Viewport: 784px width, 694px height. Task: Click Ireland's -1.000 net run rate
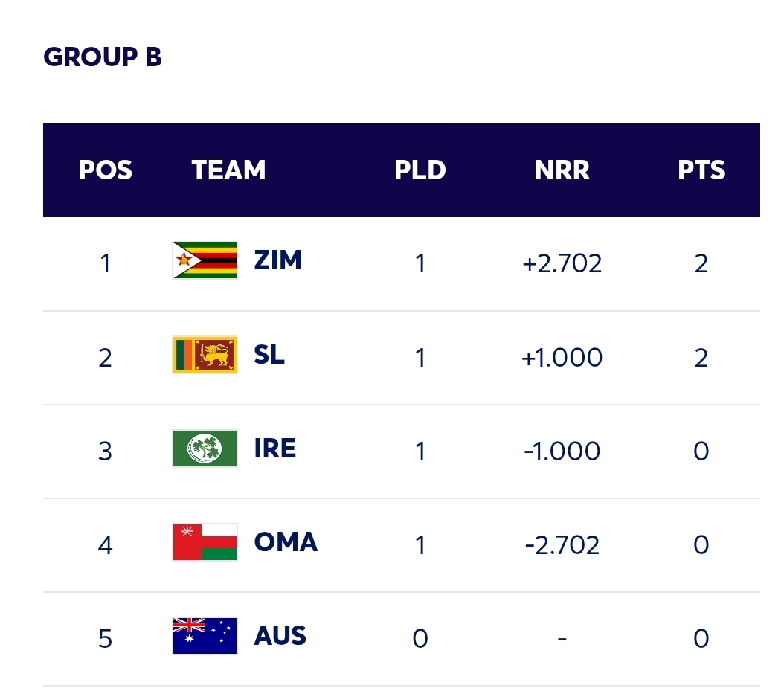[x=562, y=452]
